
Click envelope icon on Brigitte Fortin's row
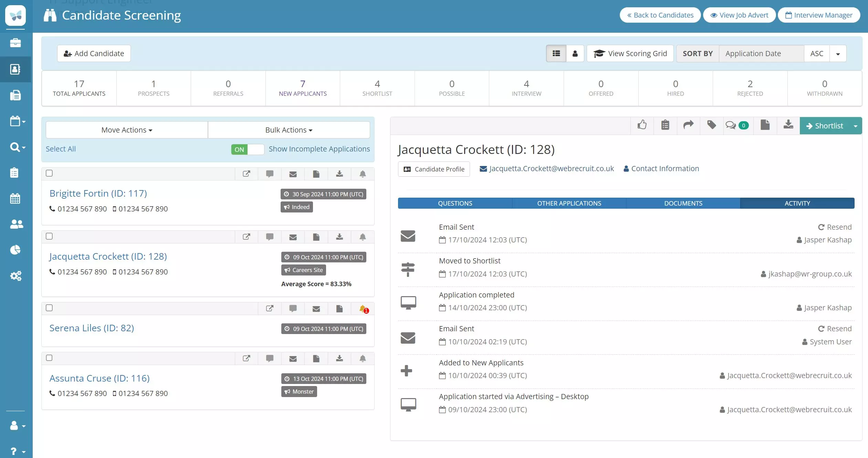pos(293,174)
